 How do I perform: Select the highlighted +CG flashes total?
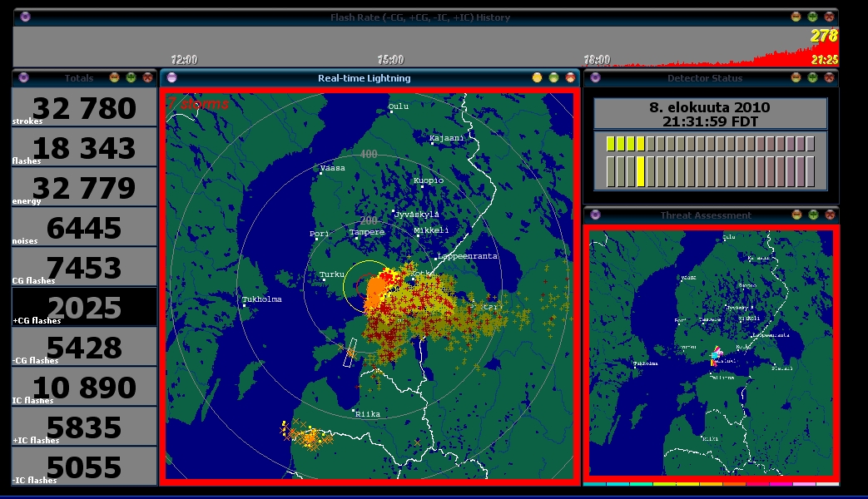click(85, 307)
